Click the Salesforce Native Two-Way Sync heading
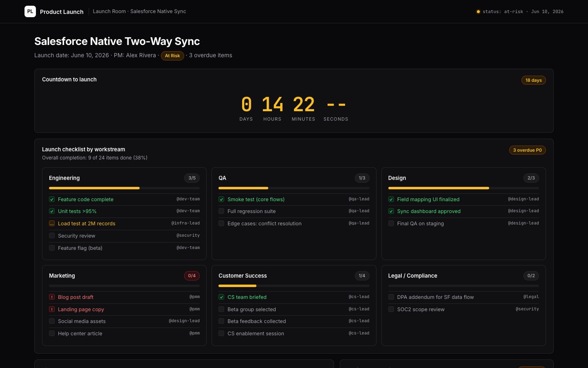Viewport: 588px width, 368px height. pyautogui.click(x=117, y=41)
